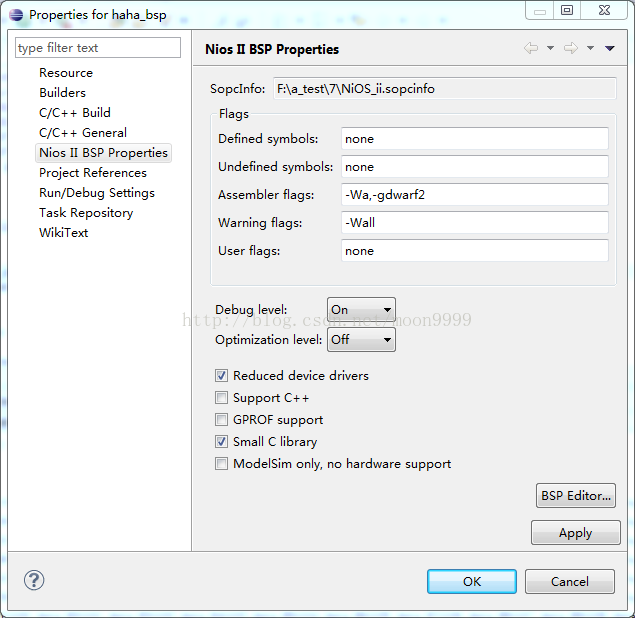Click the BSP Editor... button

(x=576, y=496)
